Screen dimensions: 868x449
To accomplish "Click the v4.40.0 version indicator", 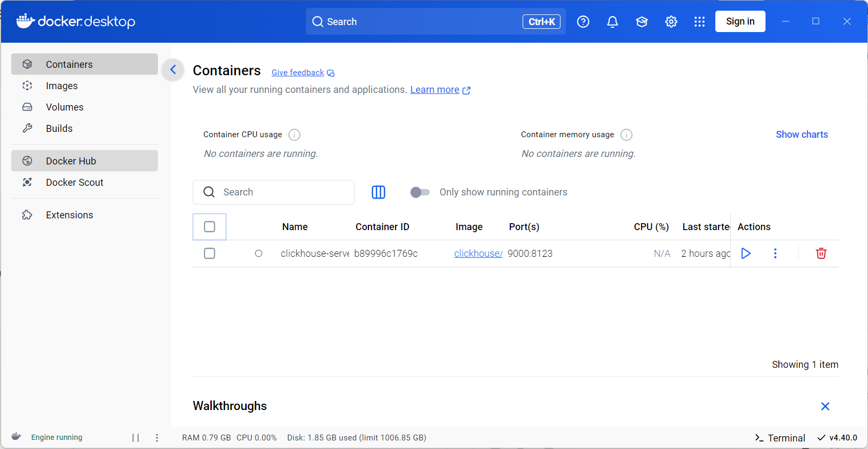I will [x=837, y=438].
